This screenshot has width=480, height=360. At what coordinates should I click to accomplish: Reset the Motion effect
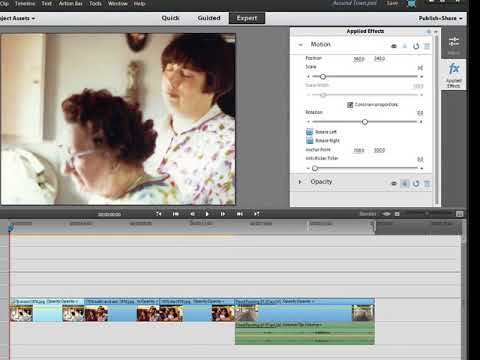click(416, 46)
